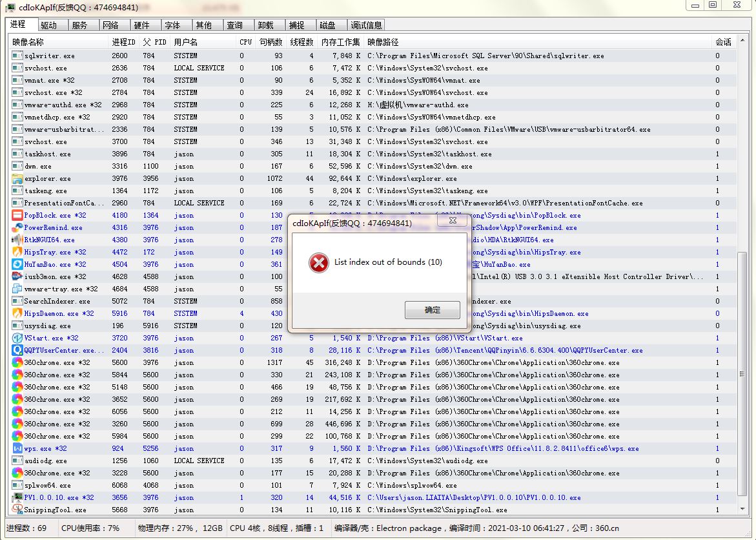Click the 进程数 : 69 status entry
This screenshot has height=540, width=756.
(26, 528)
